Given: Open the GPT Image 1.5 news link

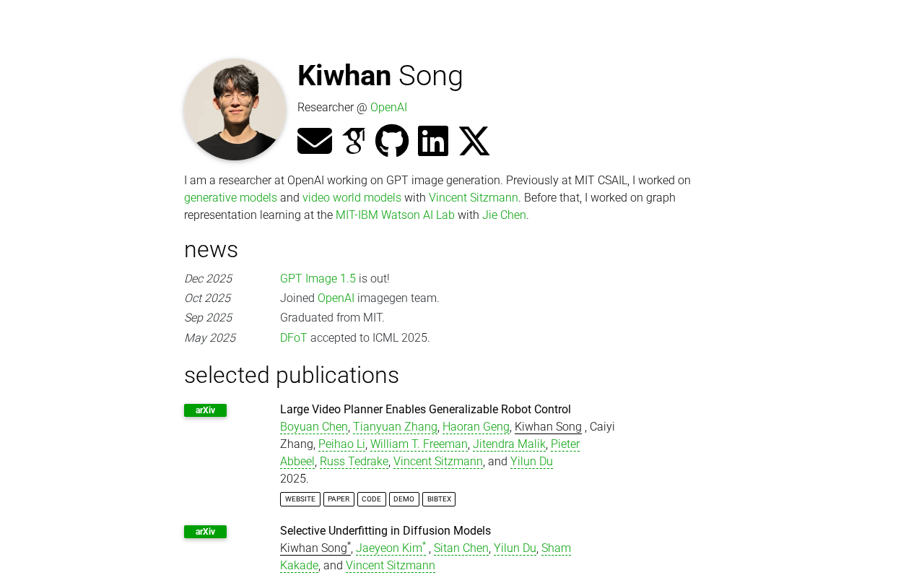Looking at the screenshot, I should pos(318,279).
